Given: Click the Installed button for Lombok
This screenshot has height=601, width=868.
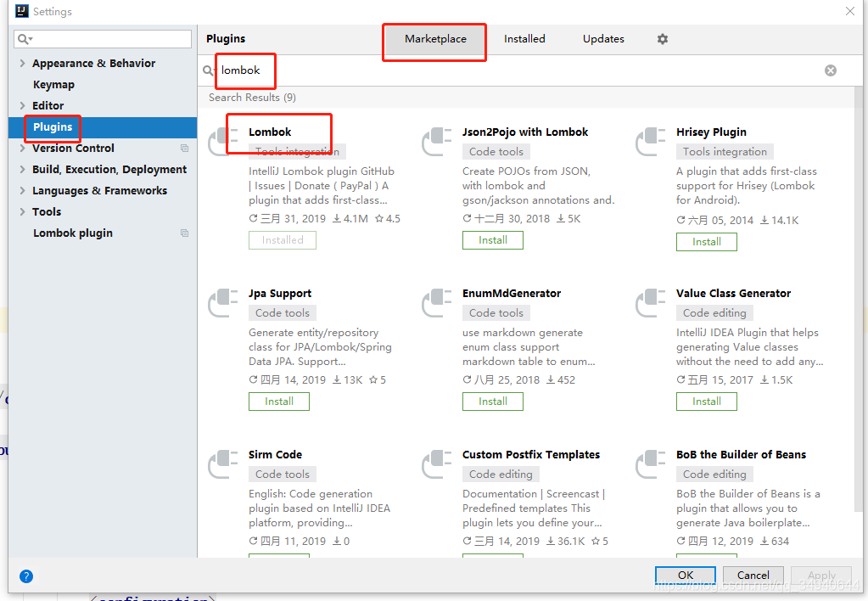Looking at the screenshot, I should click(x=283, y=240).
